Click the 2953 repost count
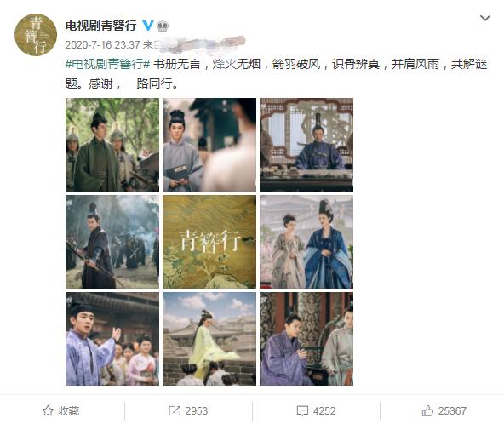The image size is (504, 424). pyautogui.click(x=197, y=411)
